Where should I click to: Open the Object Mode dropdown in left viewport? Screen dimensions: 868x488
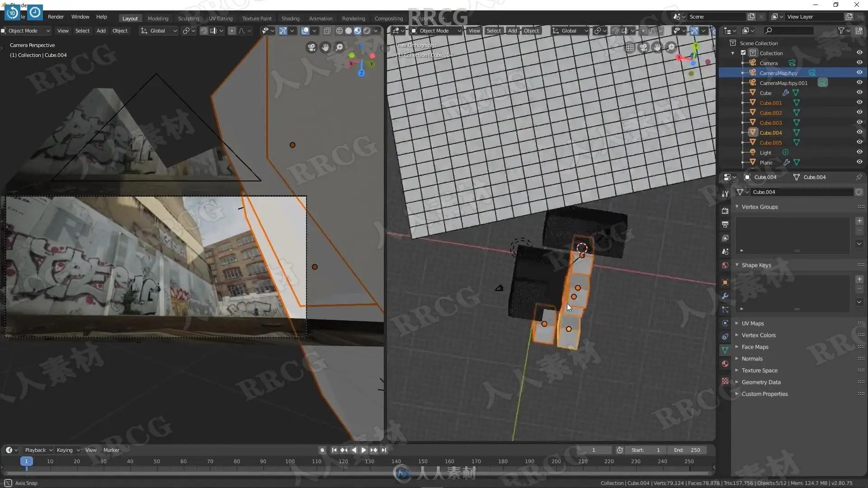click(26, 31)
